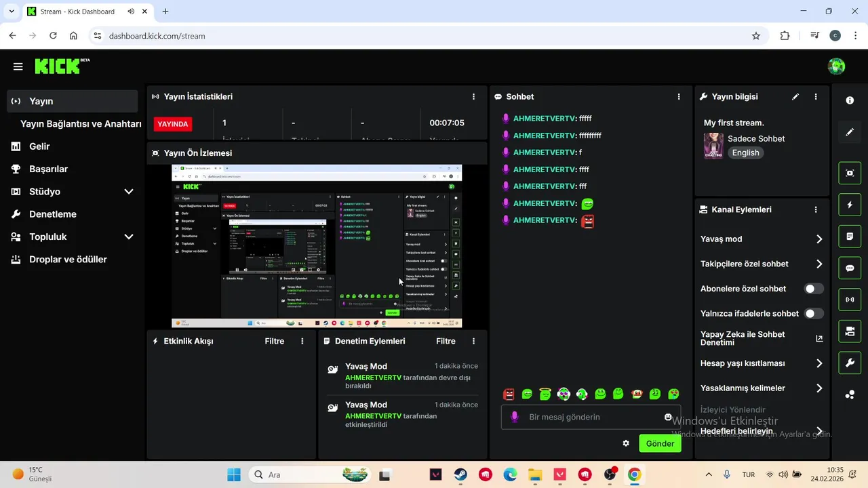Open Denetim Eylemleri Filtre dropdown
Screen dimensions: 868x488
pyautogui.click(x=446, y=341)
